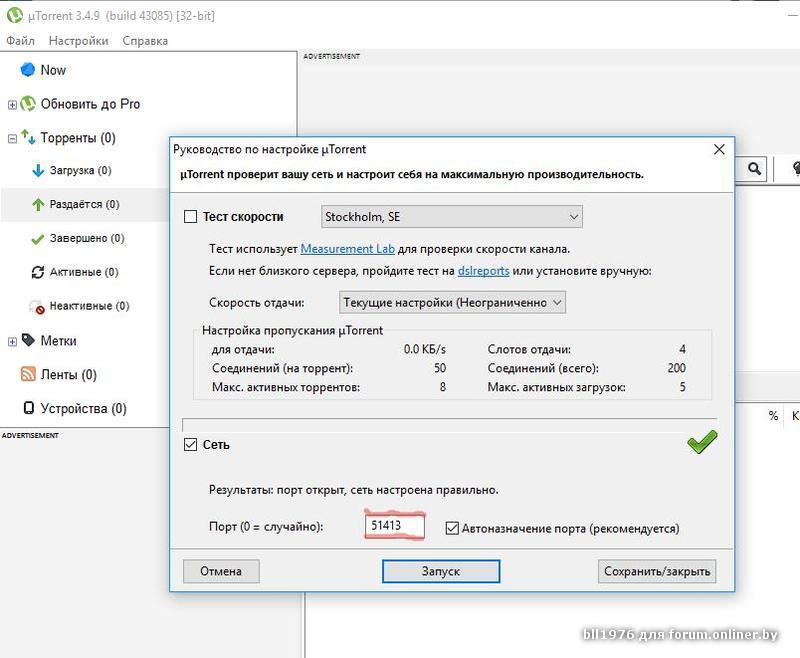Click the для отдачи value 0.0 КБ/s

click(x=424, y=349)
